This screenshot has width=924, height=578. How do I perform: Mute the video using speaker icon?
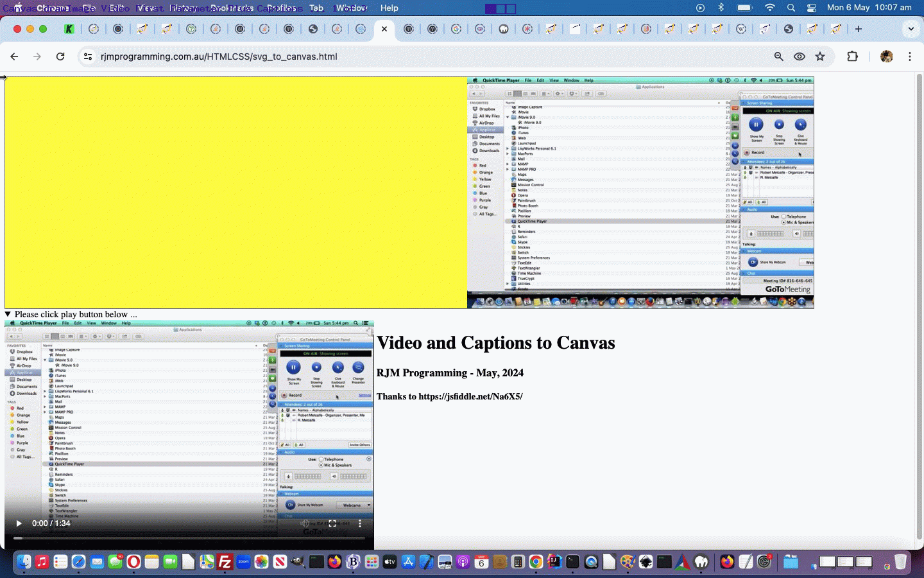(x=305, y=523)
